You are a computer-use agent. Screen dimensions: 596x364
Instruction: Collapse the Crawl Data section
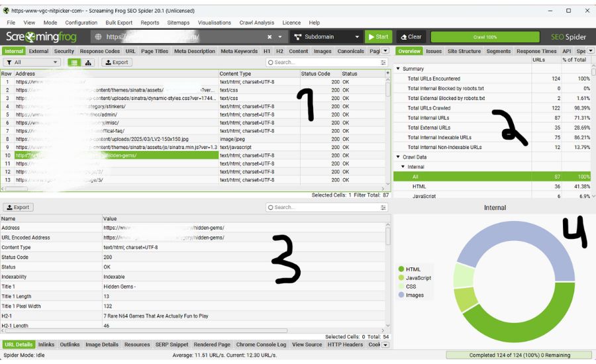(x=399, y=157)
